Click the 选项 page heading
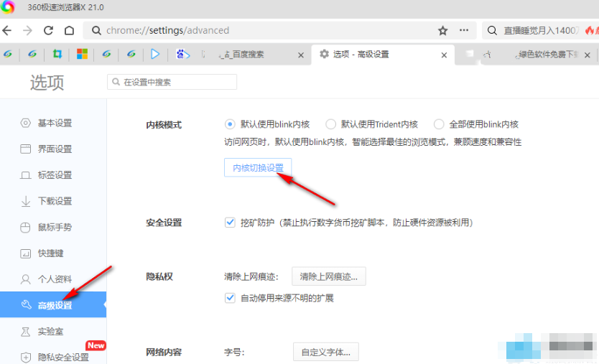This screenshot has width=599, height=364. click(x=47, y=83)
